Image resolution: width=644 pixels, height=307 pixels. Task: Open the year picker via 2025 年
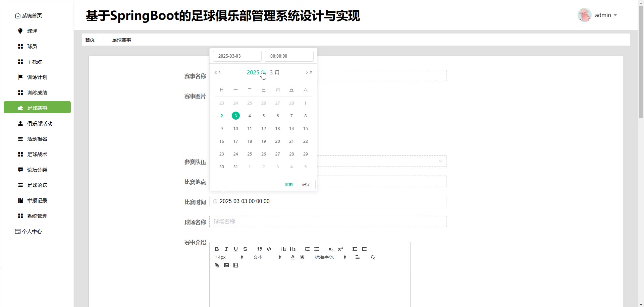pyautogui.click(x=256, y=72)
